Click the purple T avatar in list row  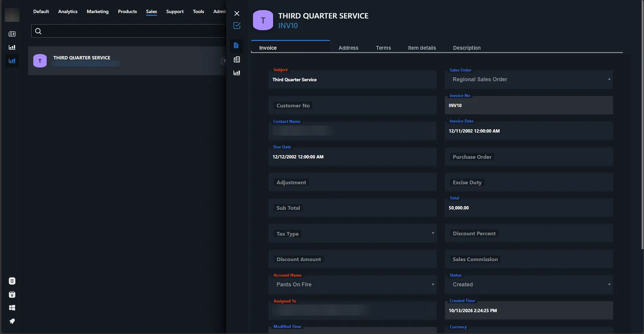coord(40,61)
